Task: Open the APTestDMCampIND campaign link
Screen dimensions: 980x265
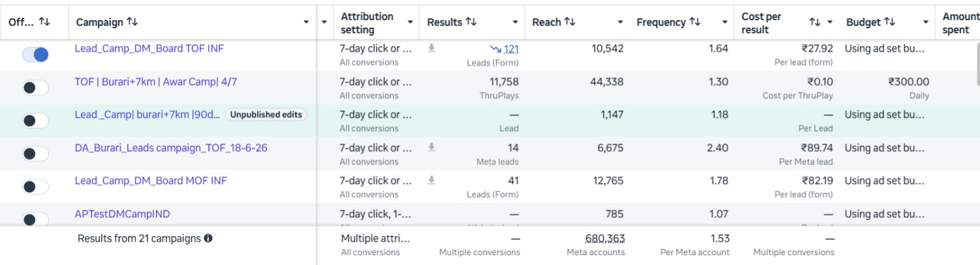Action: [123, 214]
